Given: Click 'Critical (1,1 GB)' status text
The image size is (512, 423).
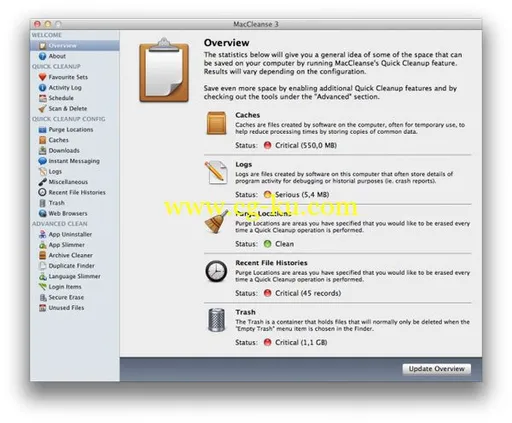Looking at the screenshot, I should [301, 342].
